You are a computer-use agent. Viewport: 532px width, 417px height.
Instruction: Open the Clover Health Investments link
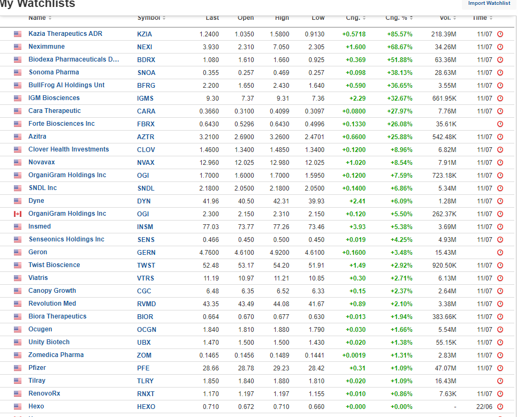69,149
